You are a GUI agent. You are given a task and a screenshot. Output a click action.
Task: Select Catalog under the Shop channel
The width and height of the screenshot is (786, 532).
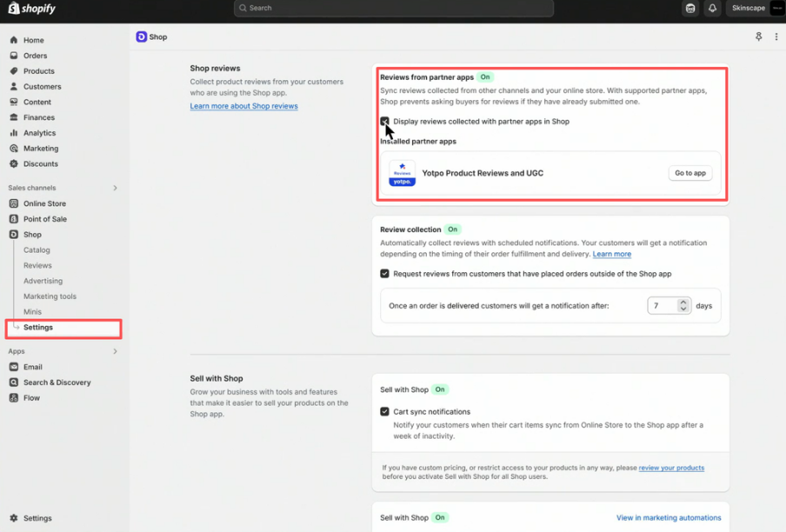(37, 250)
